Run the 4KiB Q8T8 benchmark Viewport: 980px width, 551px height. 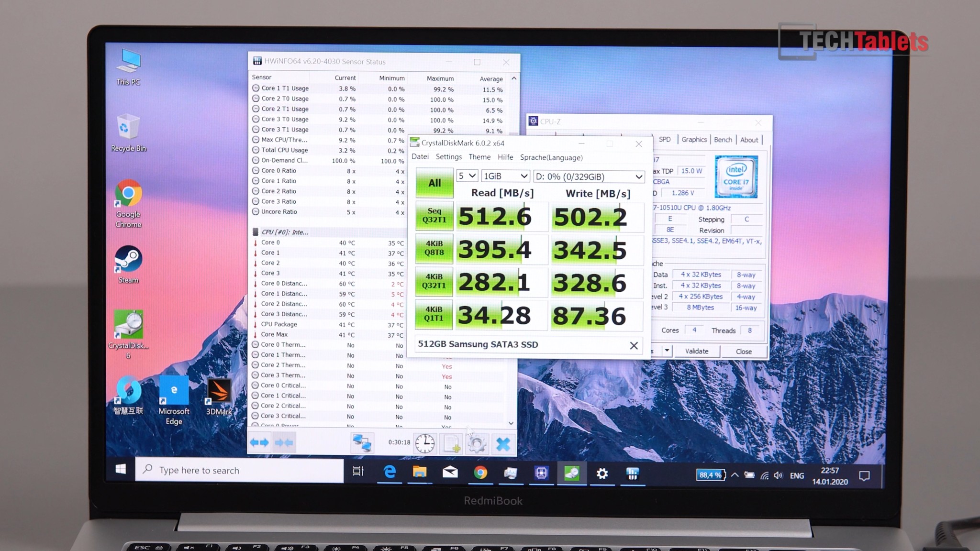434,248
